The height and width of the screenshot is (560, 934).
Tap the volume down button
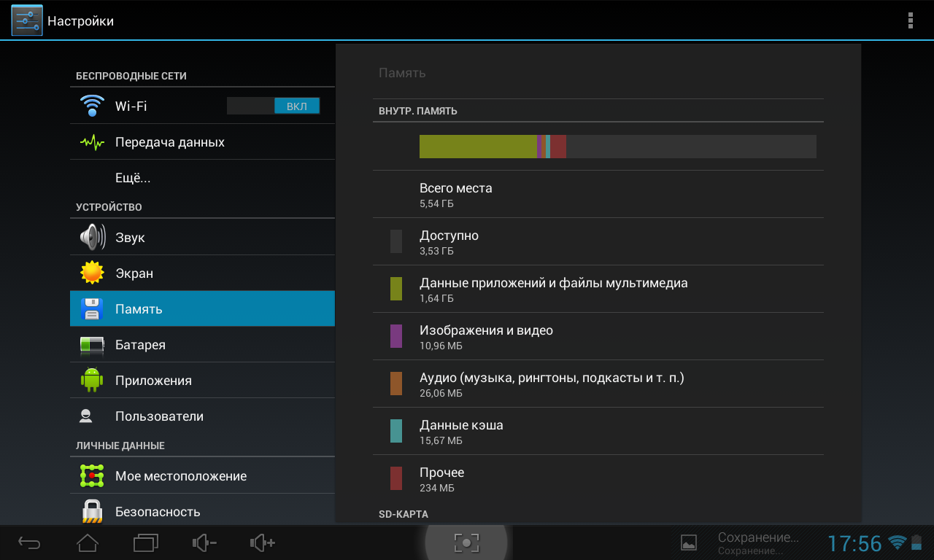pyautogui.click(x=204, y=542)
